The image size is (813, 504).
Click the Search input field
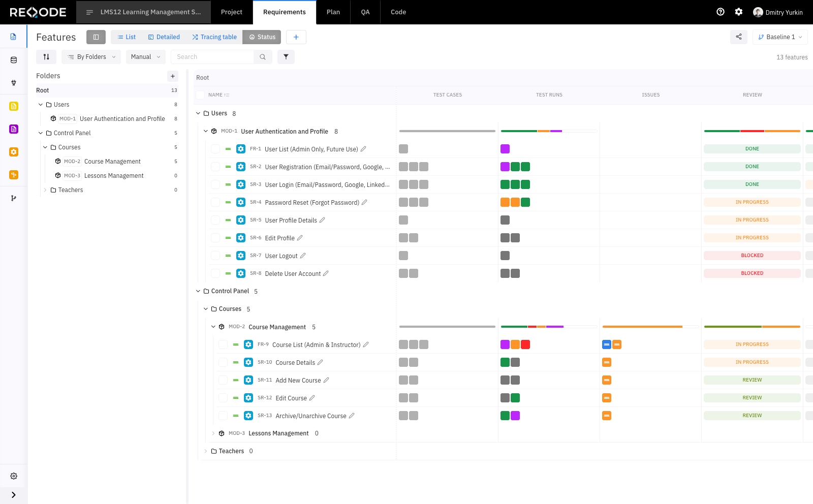pyautogui.click(x=212, y=57)
